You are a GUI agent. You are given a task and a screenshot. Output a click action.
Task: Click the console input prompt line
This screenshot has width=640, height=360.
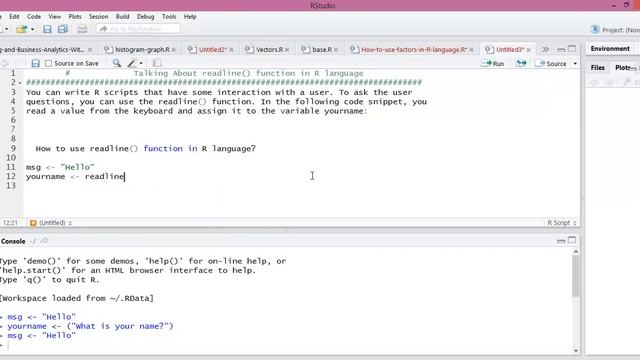coord(286,345)
